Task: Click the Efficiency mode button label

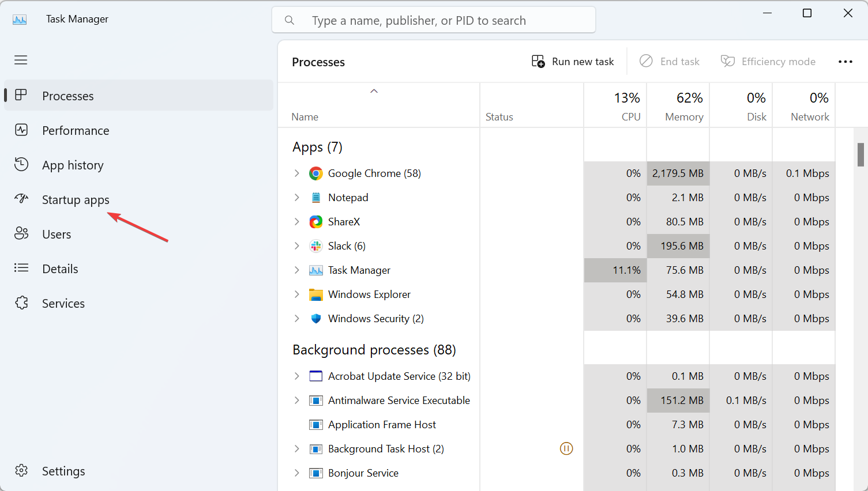Action: (x=779, y=62)
